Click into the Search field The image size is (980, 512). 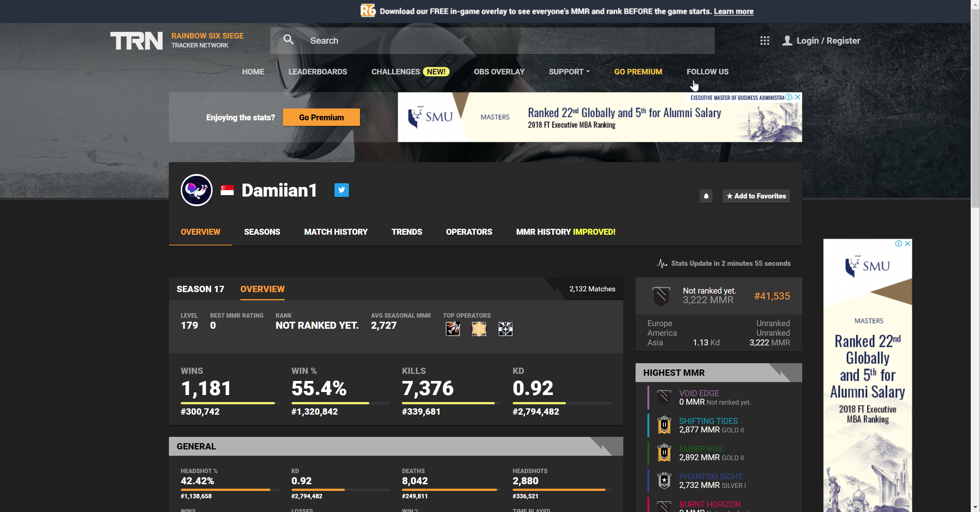494,41
